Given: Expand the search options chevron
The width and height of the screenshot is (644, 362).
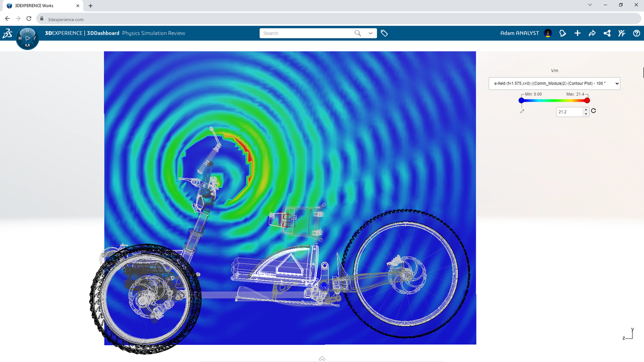Looking at the screenshot, I should (370, 33).
